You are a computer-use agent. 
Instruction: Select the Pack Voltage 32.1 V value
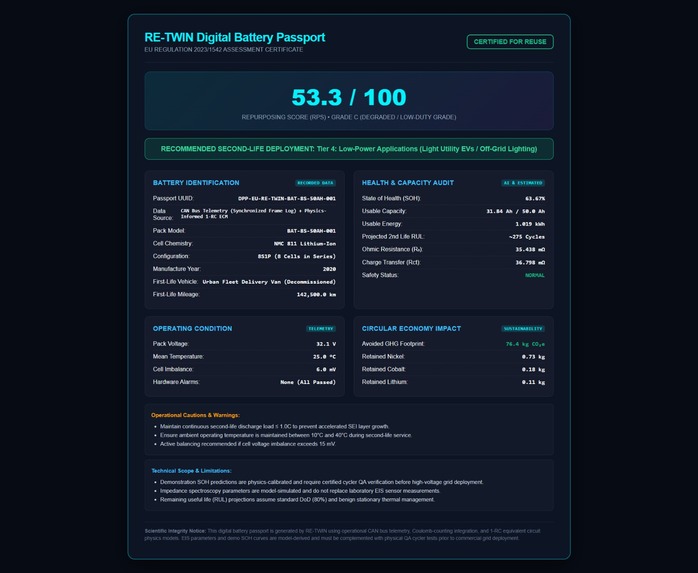tap(326, 344)
